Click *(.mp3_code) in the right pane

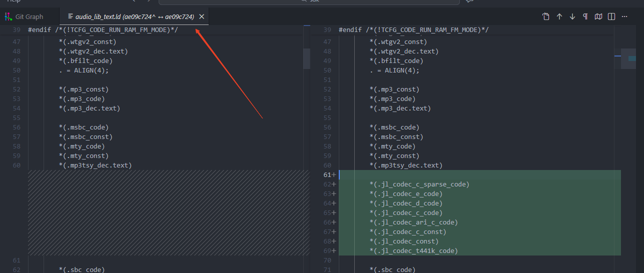pos(393,99)
